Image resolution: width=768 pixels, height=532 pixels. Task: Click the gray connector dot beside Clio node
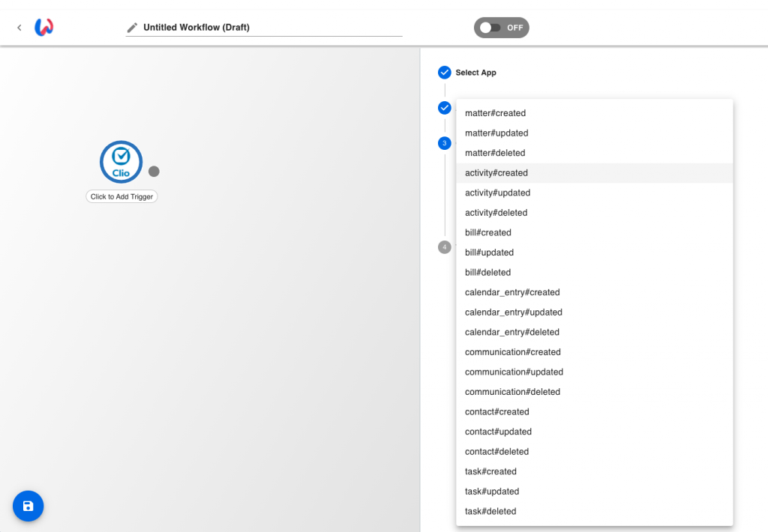click(x=154, y=171)
